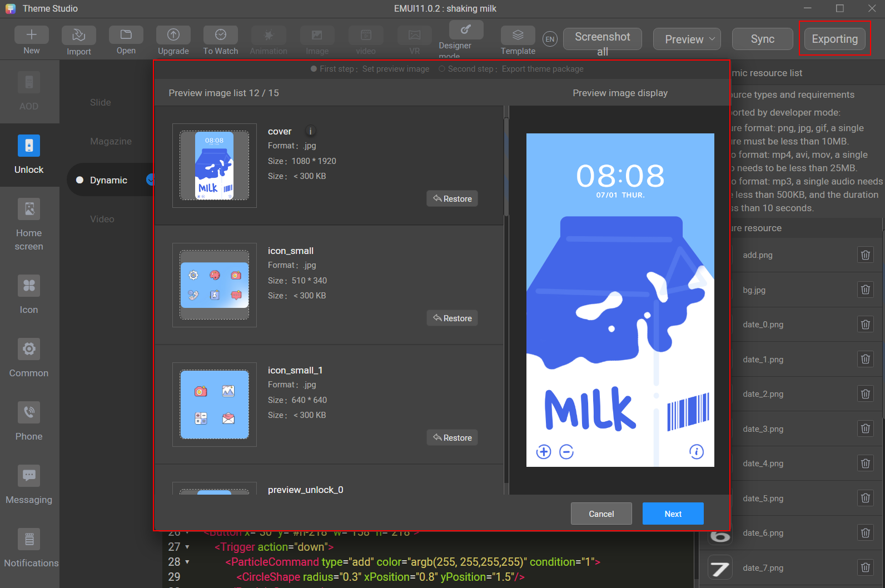
Task: Collapse code line 27 fold arrow
Action: coord(187,547)
